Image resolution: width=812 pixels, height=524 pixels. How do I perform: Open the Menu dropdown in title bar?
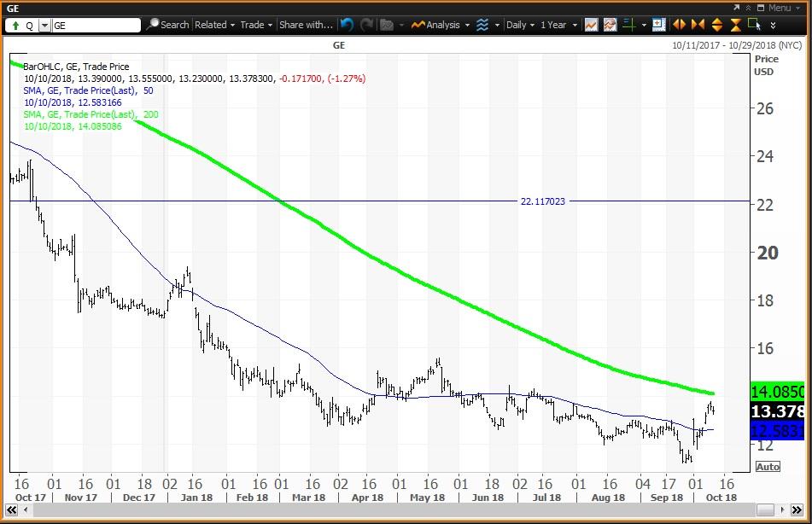click(x=784, y=8)
